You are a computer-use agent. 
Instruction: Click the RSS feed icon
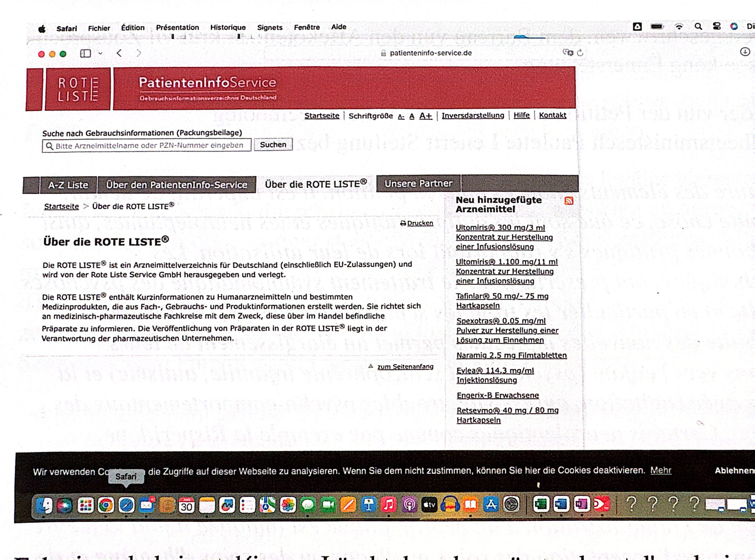569,201
